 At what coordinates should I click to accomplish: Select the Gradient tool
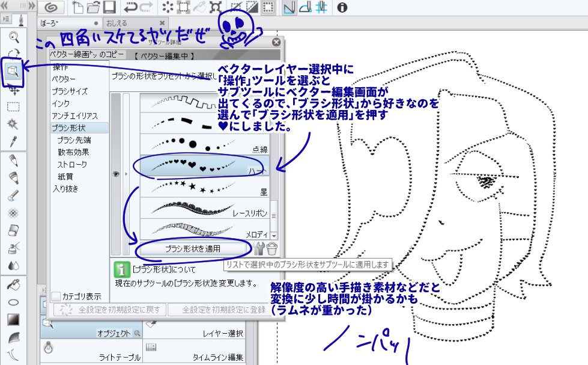[13, 319]
